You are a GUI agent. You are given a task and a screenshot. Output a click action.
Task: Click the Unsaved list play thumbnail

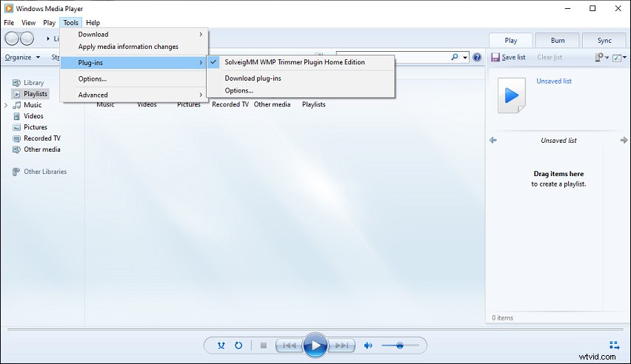(x=512, y=95)
